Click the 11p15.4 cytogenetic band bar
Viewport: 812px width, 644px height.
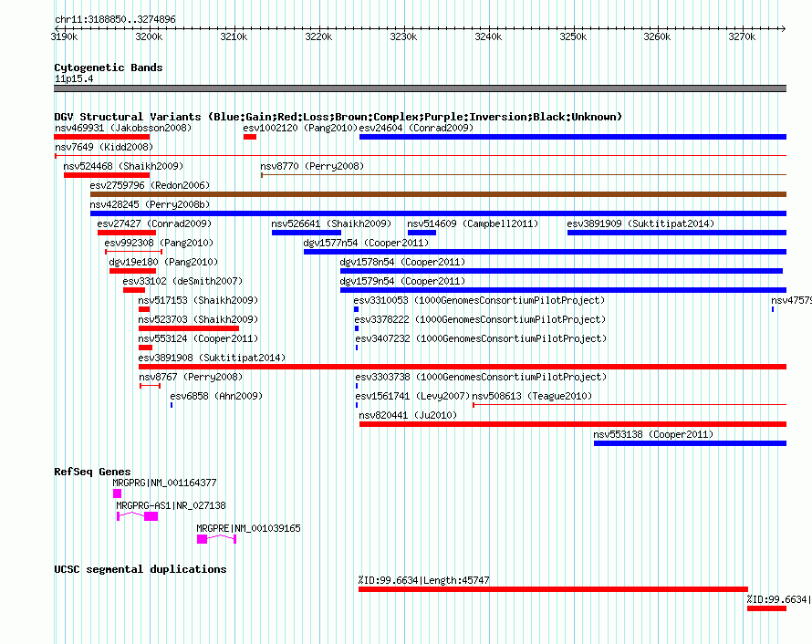(x=420, y=88)
